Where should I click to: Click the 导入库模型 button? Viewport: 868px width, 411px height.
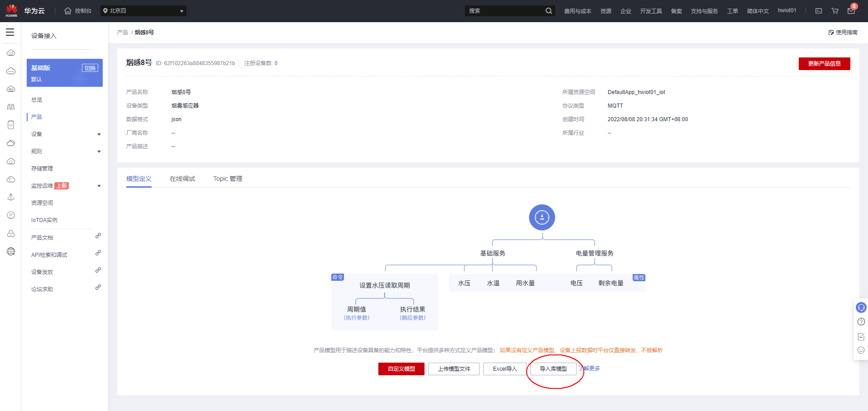coord(553,369)
